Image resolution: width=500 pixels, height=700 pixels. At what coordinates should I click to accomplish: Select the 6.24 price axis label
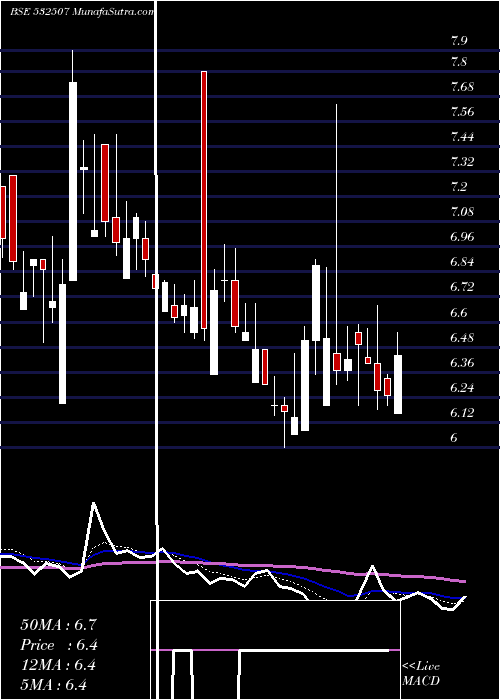click(462, 388)
